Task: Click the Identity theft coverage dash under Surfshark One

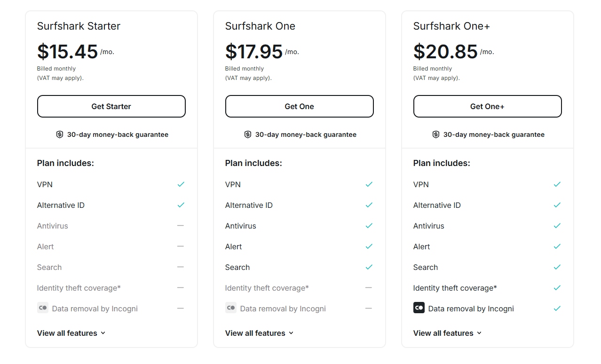Action: pyautogui.click(x=369, y=288)
